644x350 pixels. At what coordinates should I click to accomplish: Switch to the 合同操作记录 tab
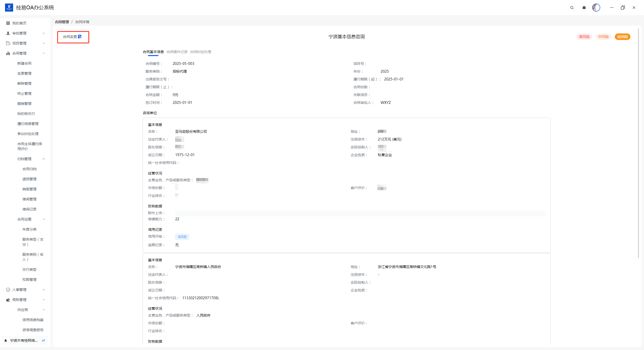point(177,52)
